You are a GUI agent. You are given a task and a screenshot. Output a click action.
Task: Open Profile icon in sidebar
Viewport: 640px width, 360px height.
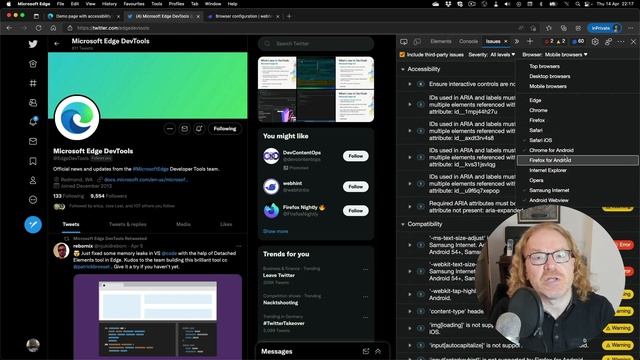point(33,180)
